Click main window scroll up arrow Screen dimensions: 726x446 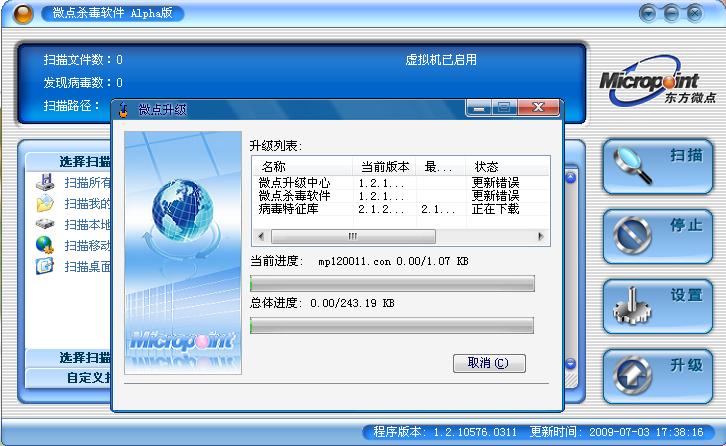571,178
